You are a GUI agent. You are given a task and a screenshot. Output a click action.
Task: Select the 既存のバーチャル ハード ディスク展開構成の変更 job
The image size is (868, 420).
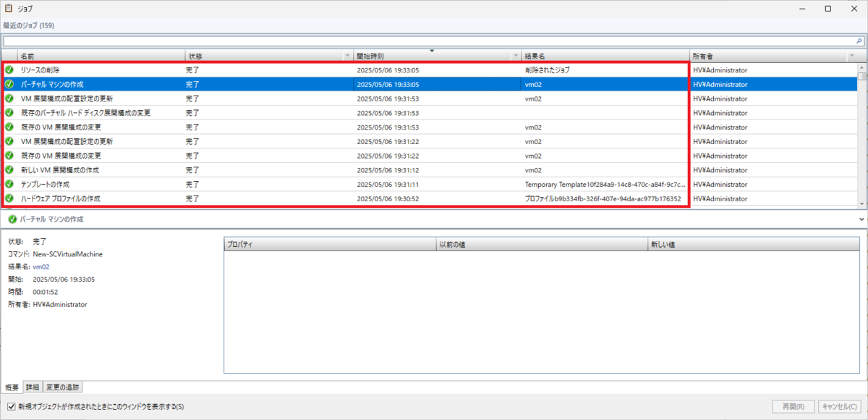[429, 113]
